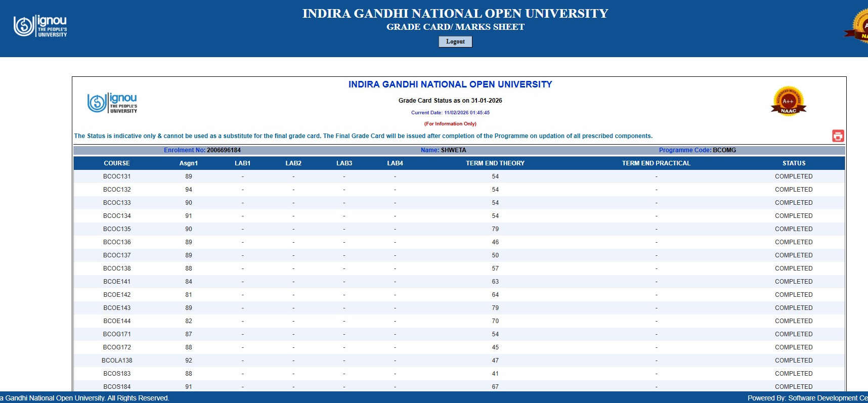Screen dimensions: 868x403
Task: Select course code BCOC138
Action: 117,268
